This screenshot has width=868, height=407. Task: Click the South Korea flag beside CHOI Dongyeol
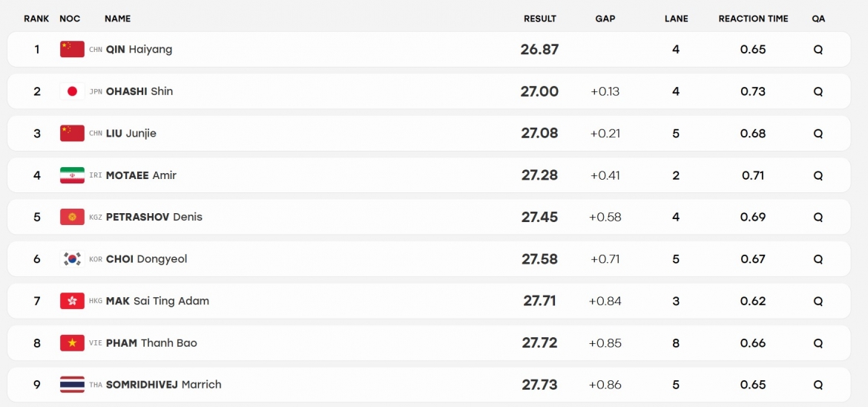72,259
